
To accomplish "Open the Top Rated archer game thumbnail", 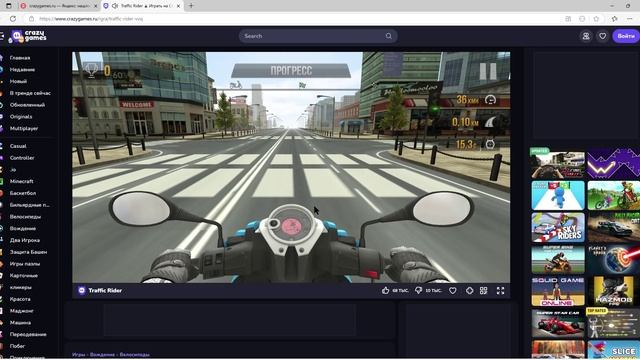I will click(614, 323).
